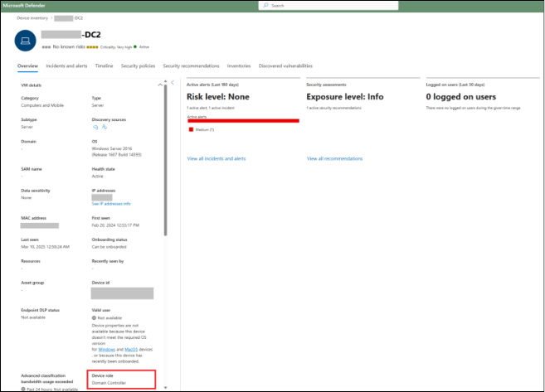Click Endpoint DLP status Not available value

[x=33, y=317]
